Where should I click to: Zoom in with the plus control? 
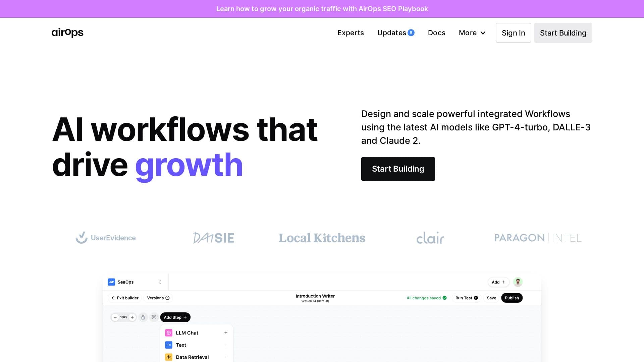[x=132, y=317]
